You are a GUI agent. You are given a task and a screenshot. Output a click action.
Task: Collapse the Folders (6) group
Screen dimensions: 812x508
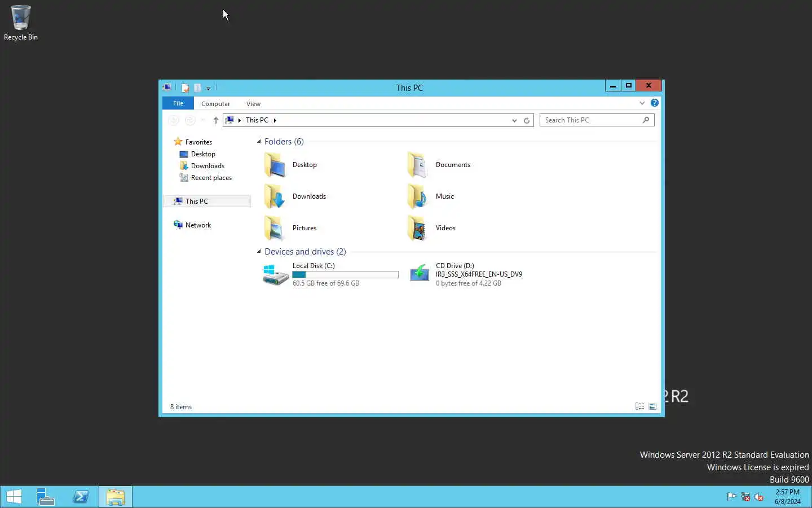259,142
